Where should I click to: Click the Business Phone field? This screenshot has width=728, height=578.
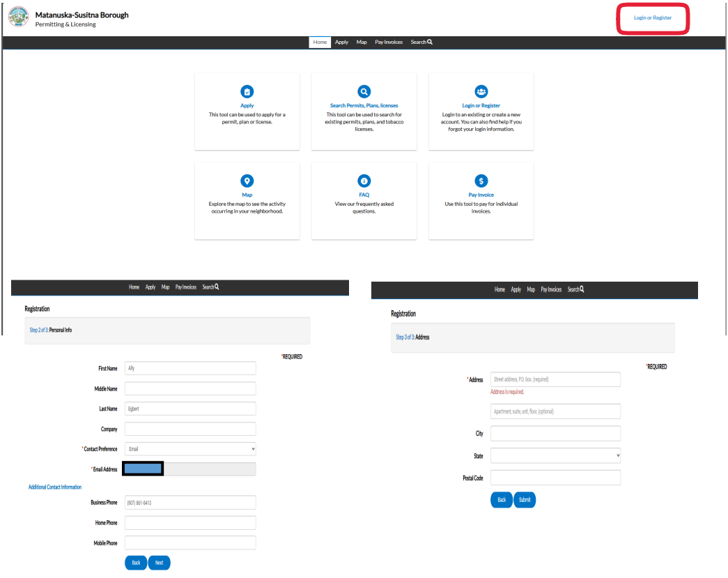(x=190, y=503)
